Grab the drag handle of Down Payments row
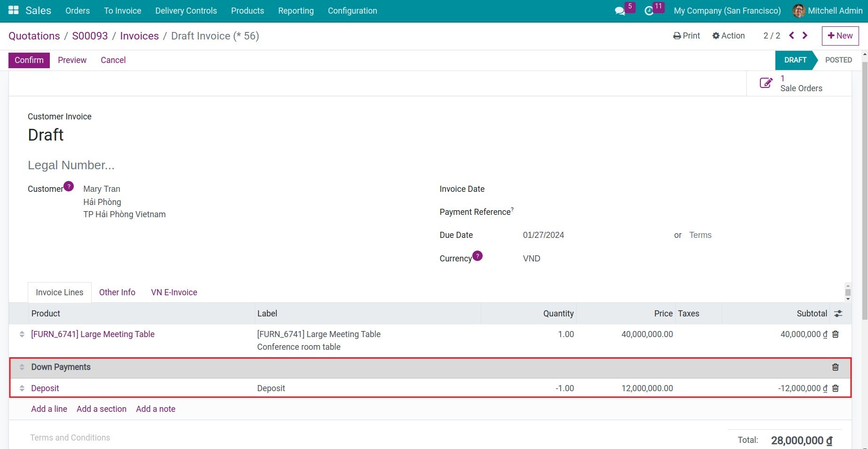The image size is (868, 449). coord(22,367)
